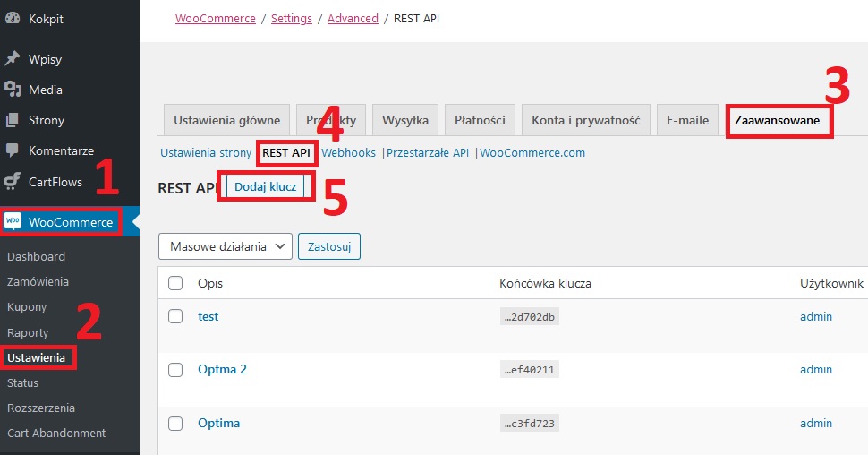Click Settings breadcrumb link

click(291, 18)
